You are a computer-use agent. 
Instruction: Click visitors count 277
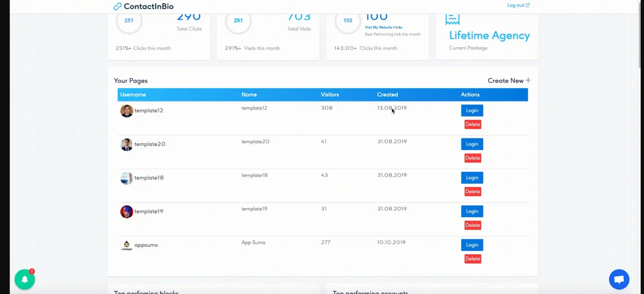[326, 242]
